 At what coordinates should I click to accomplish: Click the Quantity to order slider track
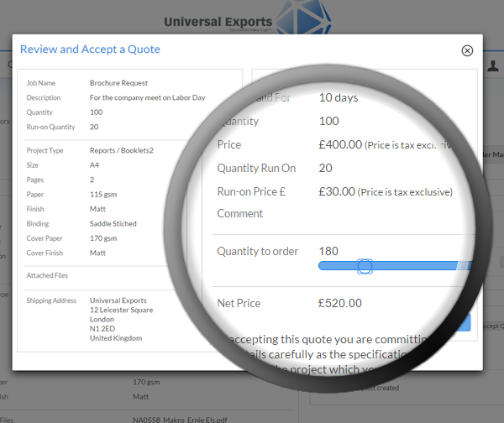pos(395,266)
